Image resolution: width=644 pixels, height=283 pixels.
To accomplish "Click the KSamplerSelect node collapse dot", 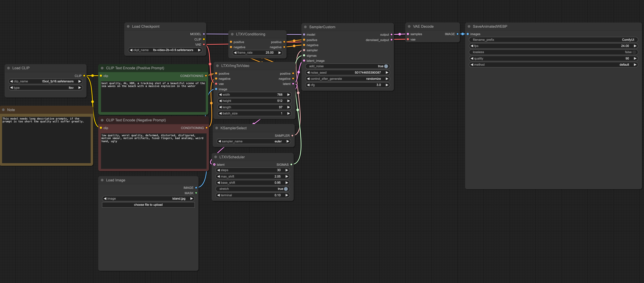I will (x=217, y=128).
